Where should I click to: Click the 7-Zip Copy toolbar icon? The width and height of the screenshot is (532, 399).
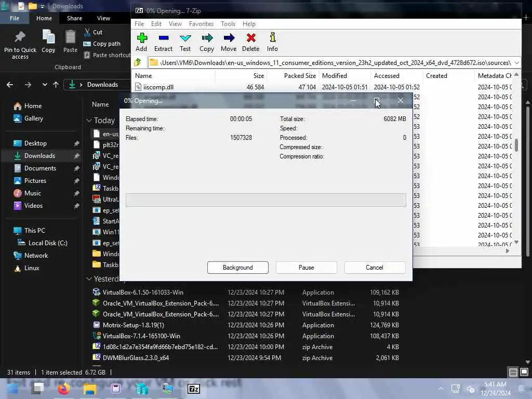(x=207, y=42)
